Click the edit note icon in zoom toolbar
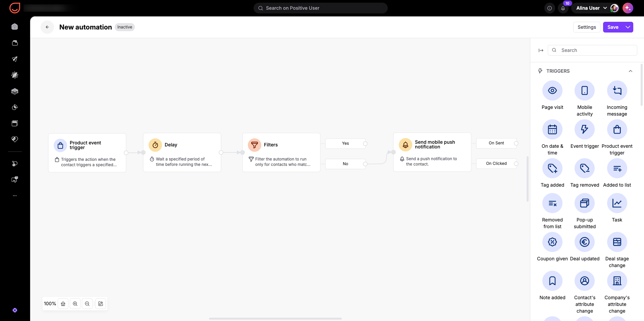 tap(101, 304)
